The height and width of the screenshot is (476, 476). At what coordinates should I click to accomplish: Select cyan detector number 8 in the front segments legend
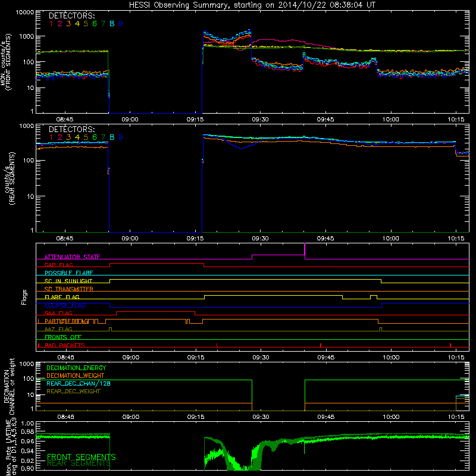coord(112,24)
